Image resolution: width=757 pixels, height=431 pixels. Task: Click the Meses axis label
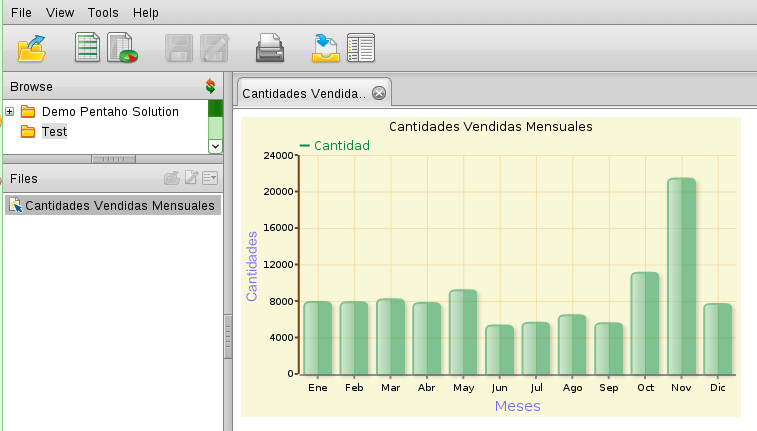click(518, 406)
